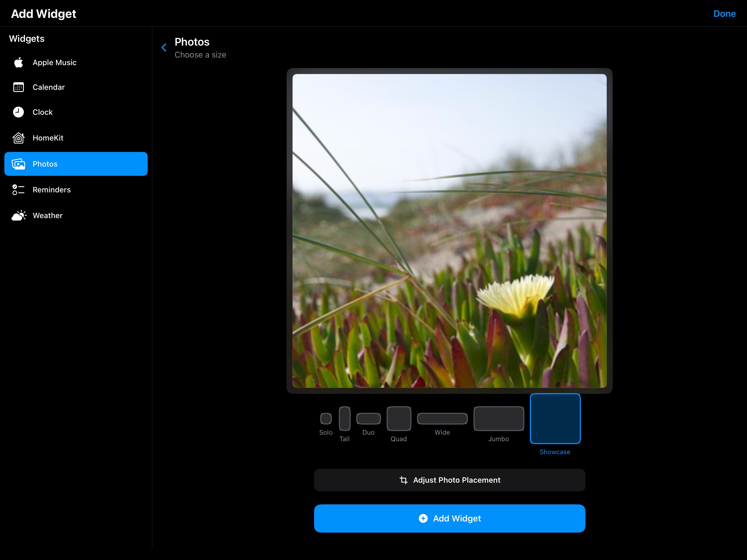
Task: Click the Apple Music logo icon
Action: (18, 62)
